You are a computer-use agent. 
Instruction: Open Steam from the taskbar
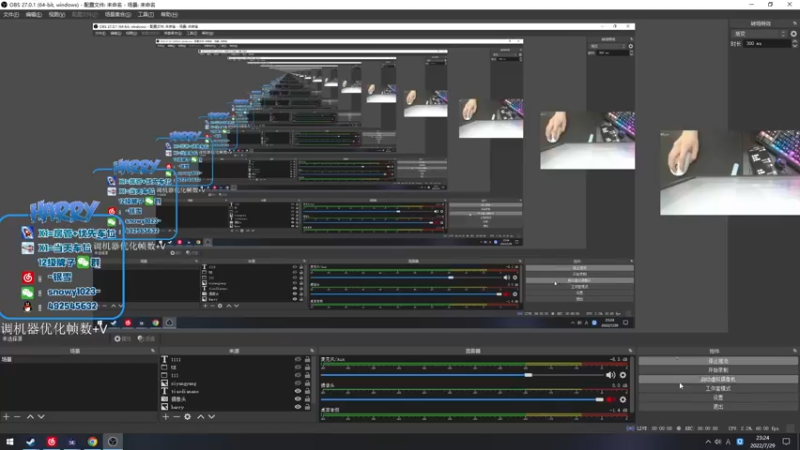point(31,442)
